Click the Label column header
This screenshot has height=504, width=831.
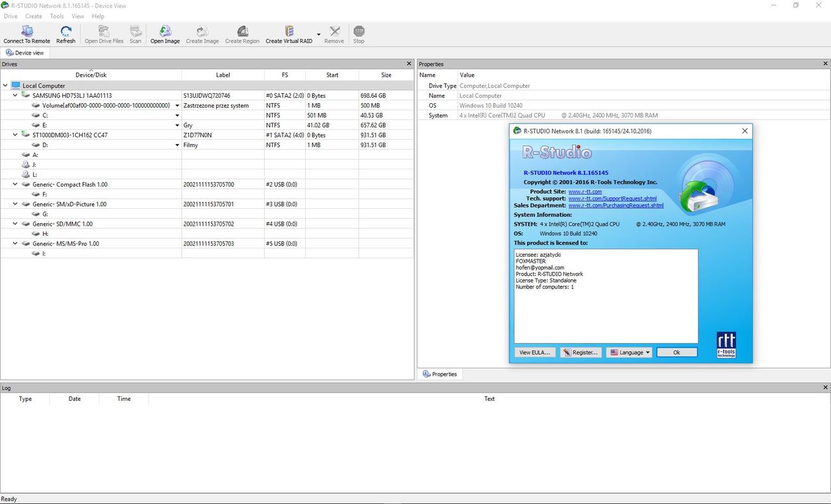coord(223,75)
